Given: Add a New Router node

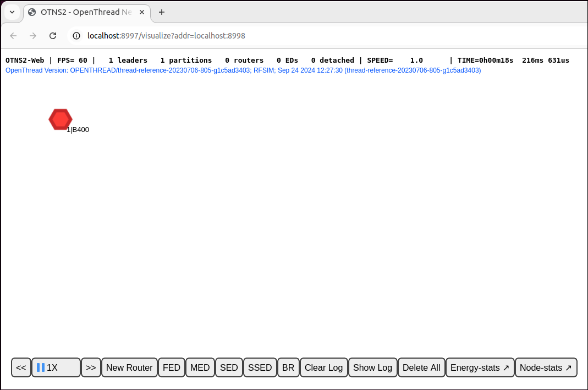Looking at the screenshot, I should pos(129,367).
